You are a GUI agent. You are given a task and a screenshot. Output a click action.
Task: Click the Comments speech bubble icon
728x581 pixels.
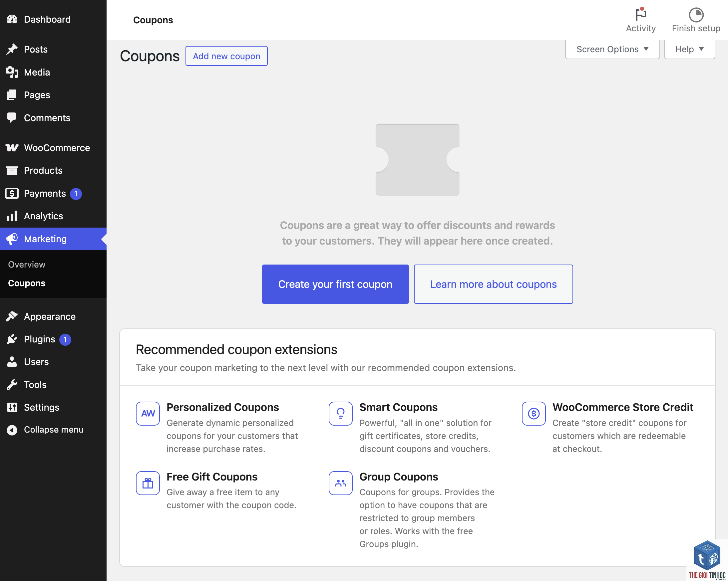pos(12,118)
